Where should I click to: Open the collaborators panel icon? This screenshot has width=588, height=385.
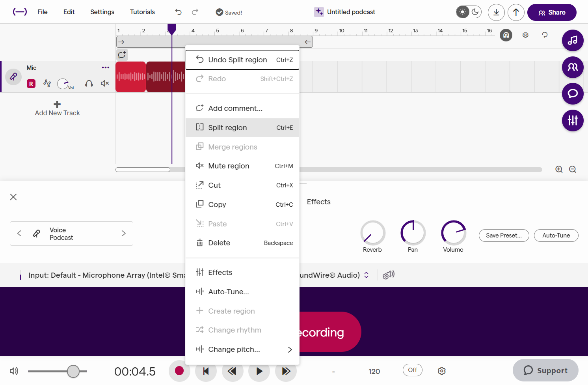[573, 67]
